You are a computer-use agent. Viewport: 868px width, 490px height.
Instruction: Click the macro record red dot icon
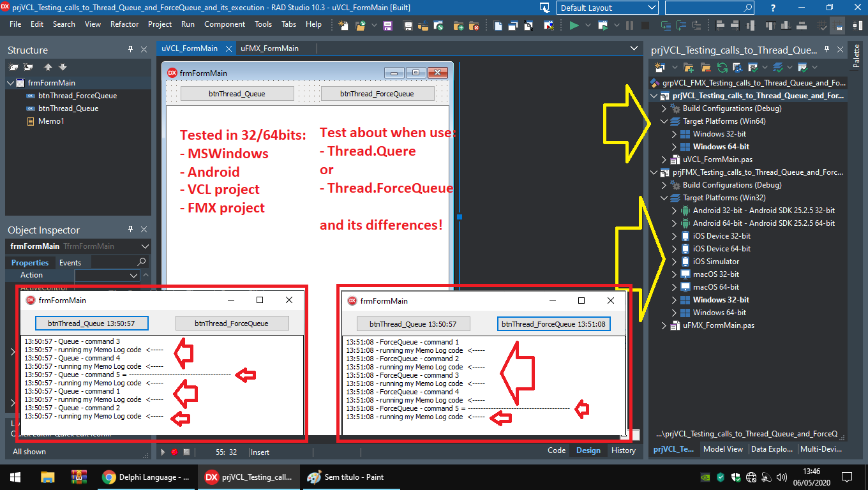point(174,452)
